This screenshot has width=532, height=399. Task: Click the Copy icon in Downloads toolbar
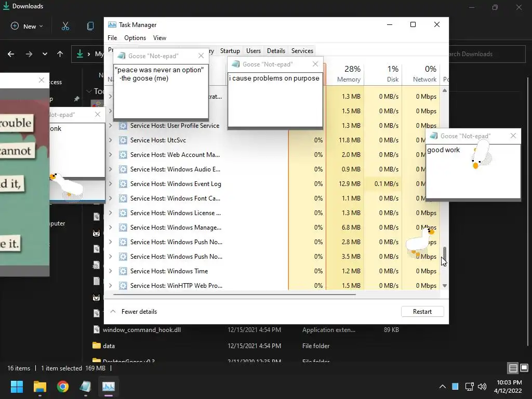(x=90, y=26)
